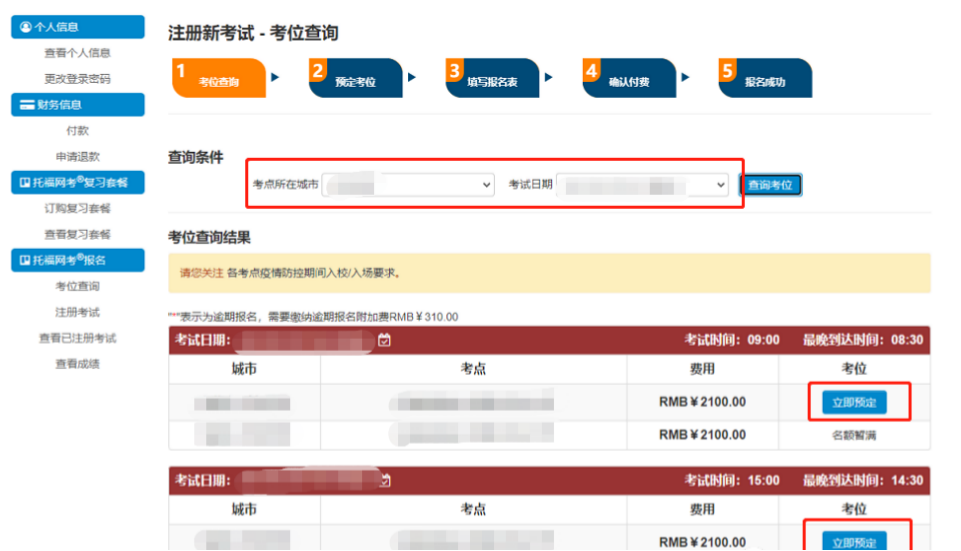Click the person icon beside 个人信息
This screenshot has width=961, height=551.
click(25, 27)
